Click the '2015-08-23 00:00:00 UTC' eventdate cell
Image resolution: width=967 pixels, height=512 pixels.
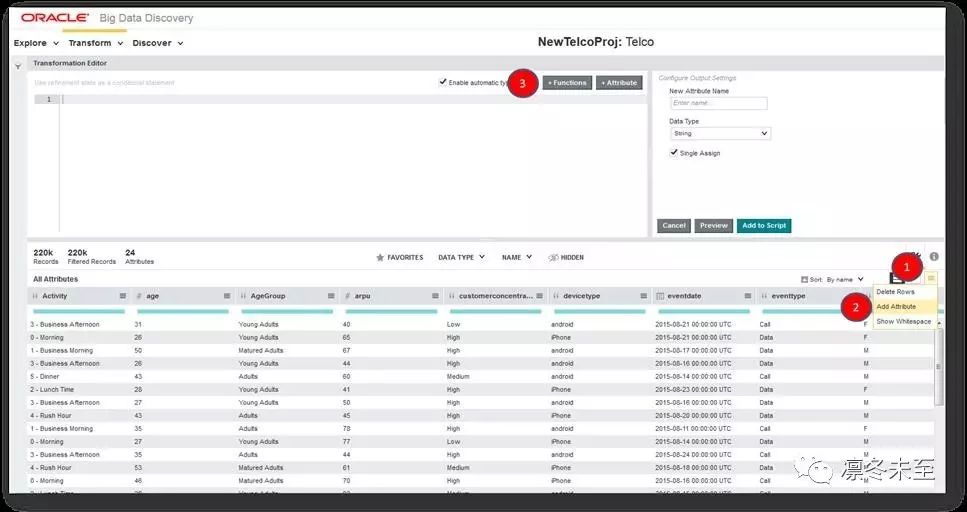click(693, 390)
